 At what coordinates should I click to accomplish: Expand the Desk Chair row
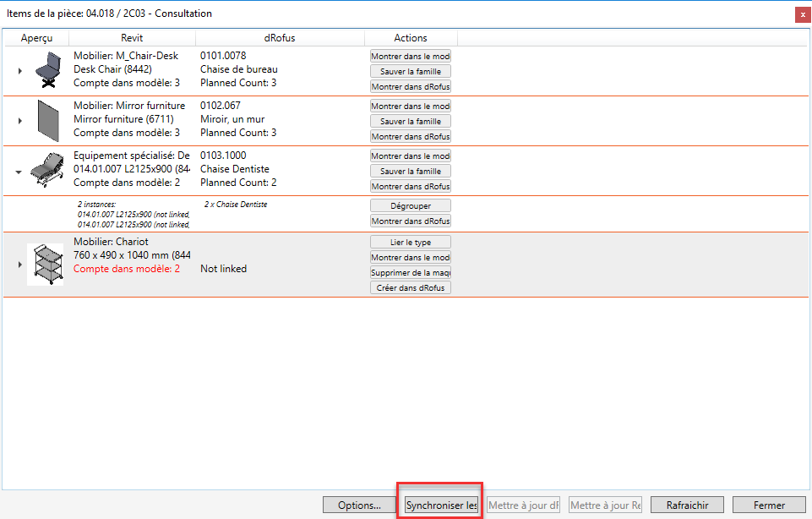tap(19, 71)
